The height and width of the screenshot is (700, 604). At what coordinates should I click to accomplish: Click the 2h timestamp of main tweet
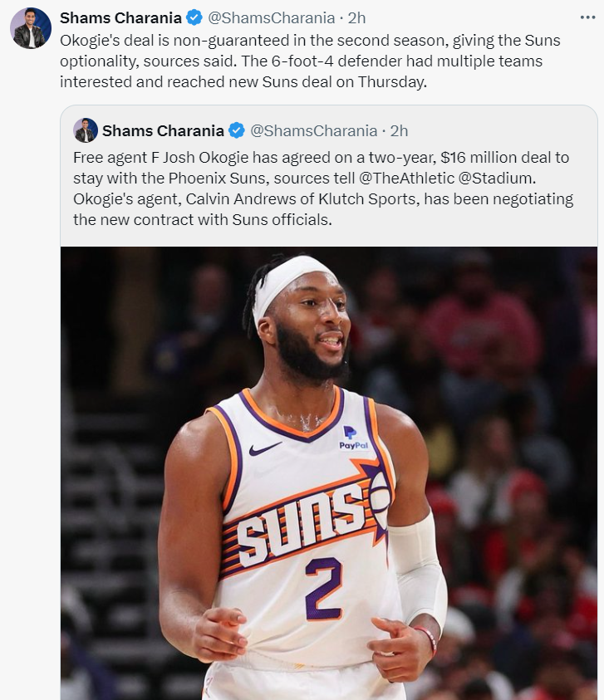coord(356,18)
